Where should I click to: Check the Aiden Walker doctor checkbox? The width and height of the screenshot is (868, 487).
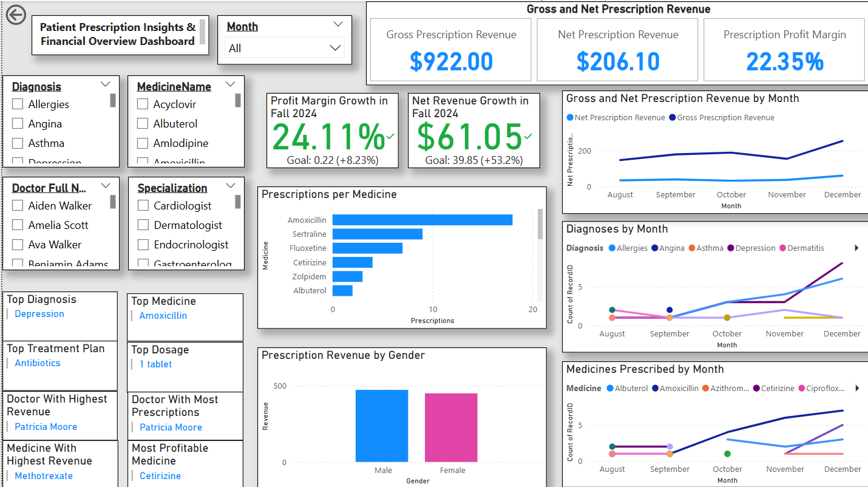click(x=17, y=205)
